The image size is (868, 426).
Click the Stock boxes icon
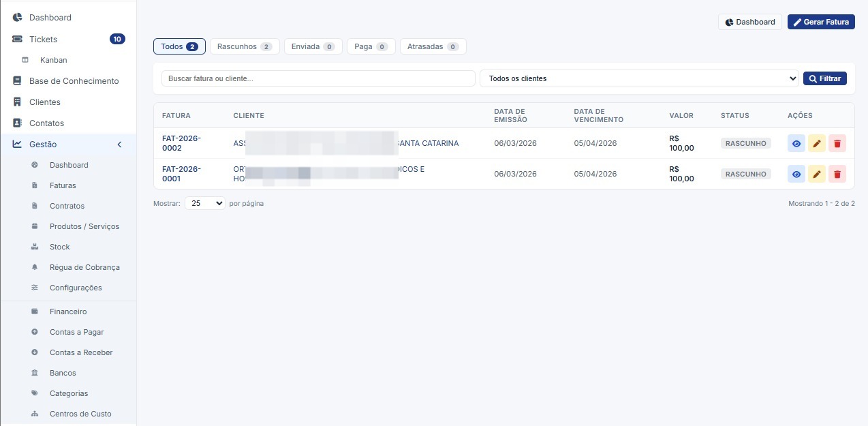[35, 247]
